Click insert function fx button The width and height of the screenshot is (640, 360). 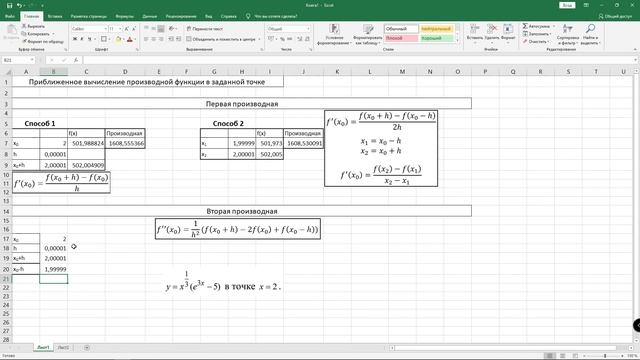[x=76, y=60]
